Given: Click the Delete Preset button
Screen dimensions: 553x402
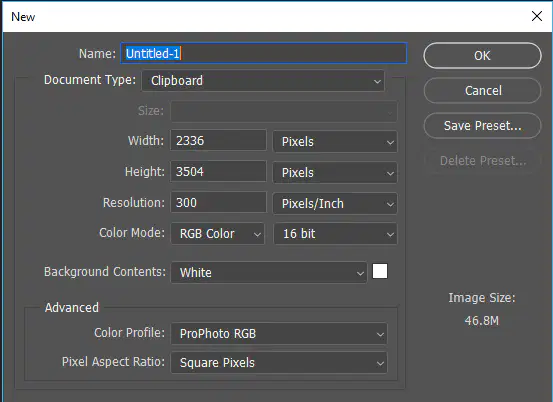Looking at the screenshot, I should pyautogui.click(x=482, y=161).
